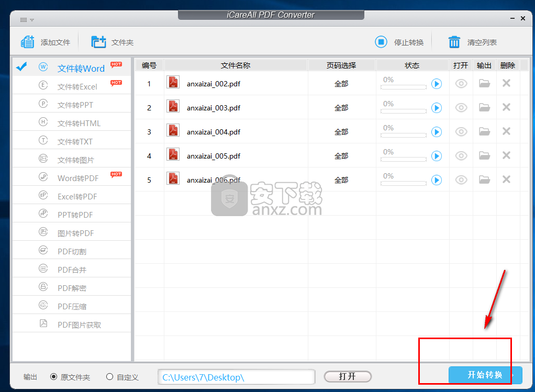
Task: Start converting anxaizai_006.pdf with play button
Action: click(x=437, y=180)
